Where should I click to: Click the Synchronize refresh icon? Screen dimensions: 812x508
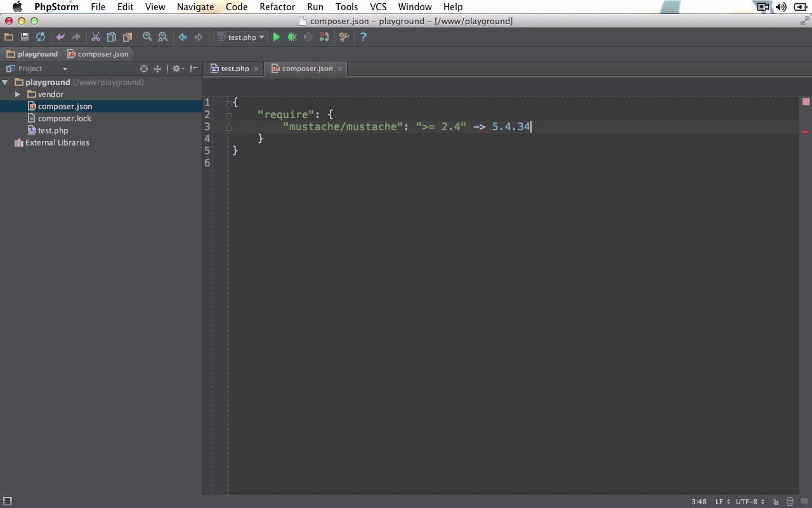tap(41, 37)
